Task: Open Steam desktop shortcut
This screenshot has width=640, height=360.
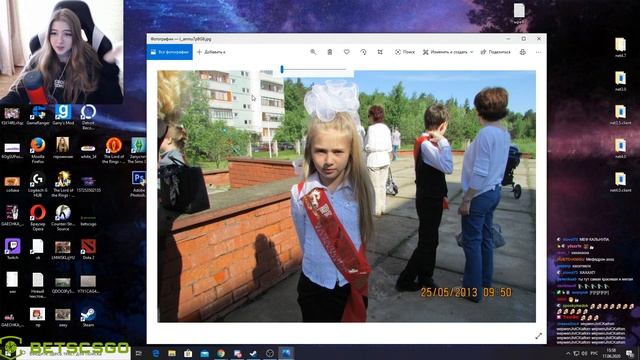Action: pyautogui.click(x=88, y=317)
